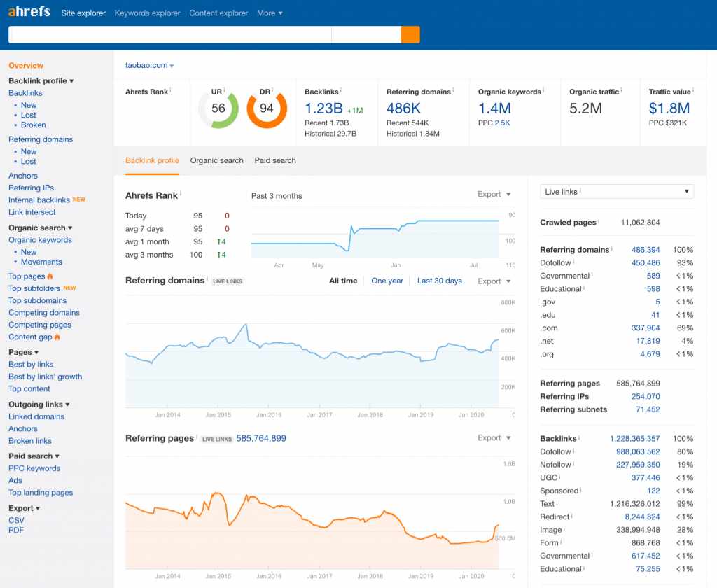Open the Competing domains sidebar link
The image size is (717, 588).
[44, 313]
